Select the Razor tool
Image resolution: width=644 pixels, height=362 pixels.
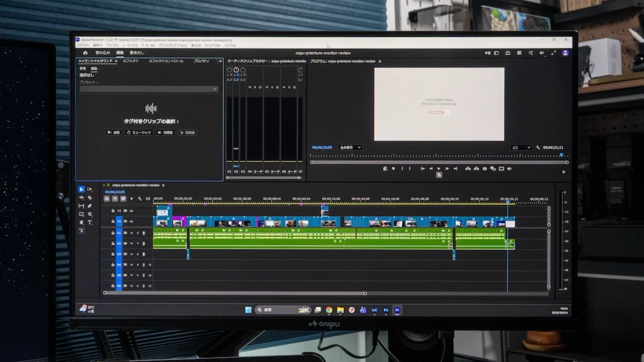(89, 198)
